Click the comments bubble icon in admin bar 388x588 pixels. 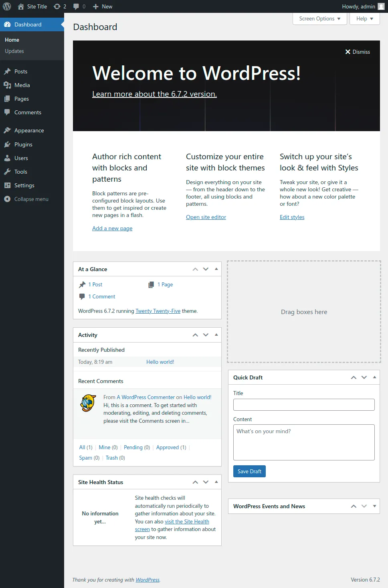click(75, 6)
